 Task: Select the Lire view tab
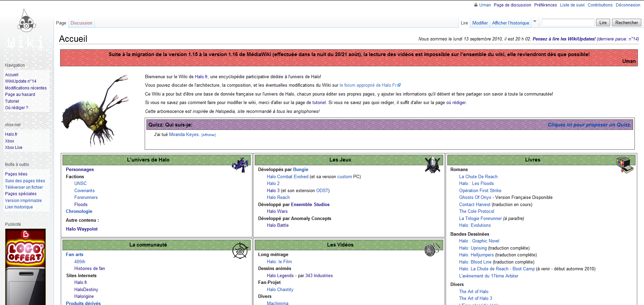click(464, 23)
